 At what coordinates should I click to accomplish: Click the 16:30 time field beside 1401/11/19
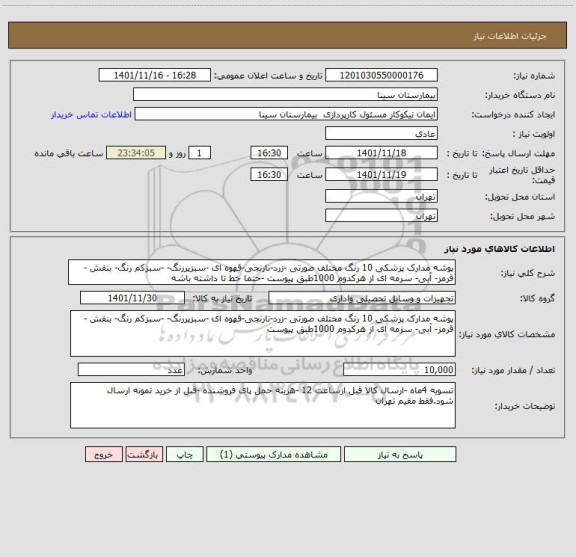pos(269,175)
